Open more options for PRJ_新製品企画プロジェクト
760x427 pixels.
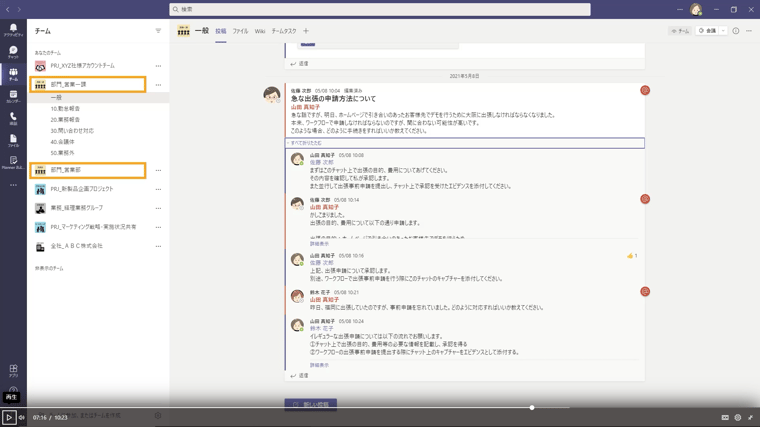pyautogui.click(x=158, y=190)
